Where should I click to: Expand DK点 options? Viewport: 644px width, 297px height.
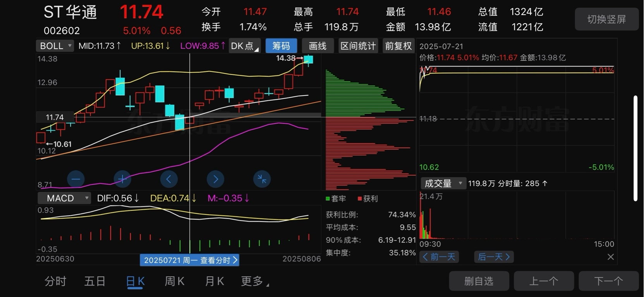(x=245, y=46)
